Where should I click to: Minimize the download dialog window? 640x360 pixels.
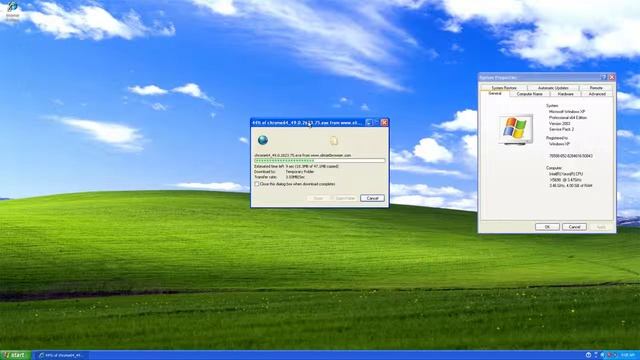pyautogui.click(x=369, y=122)
